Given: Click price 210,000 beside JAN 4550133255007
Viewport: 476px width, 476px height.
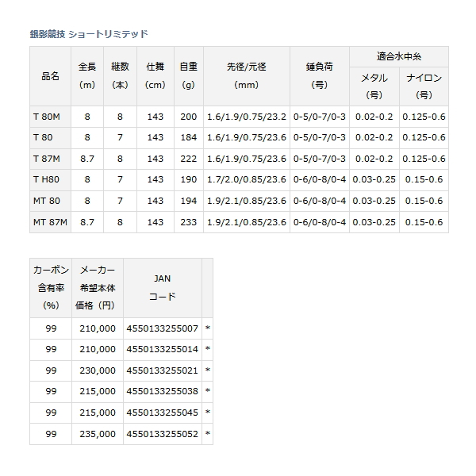Looking at the screenshot, I should click(x=98, y=328).
